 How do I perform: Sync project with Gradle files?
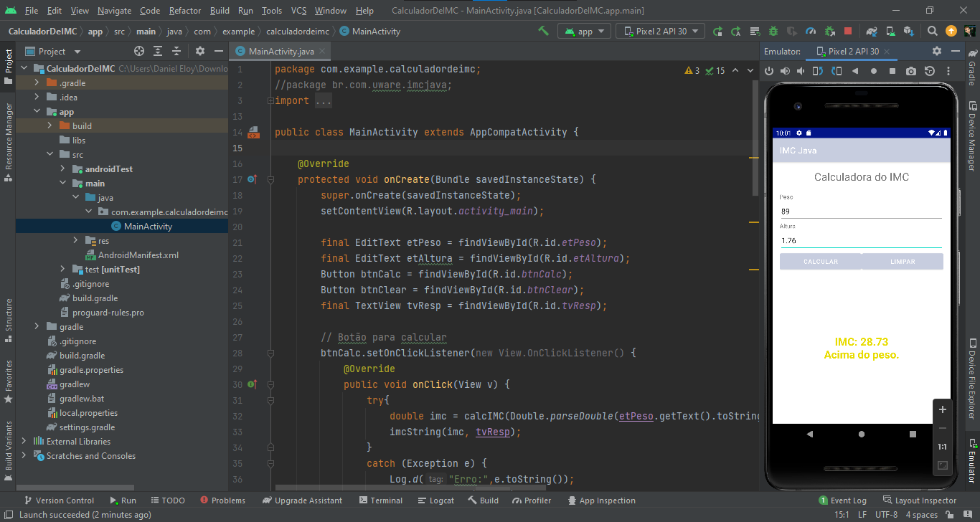872,31
